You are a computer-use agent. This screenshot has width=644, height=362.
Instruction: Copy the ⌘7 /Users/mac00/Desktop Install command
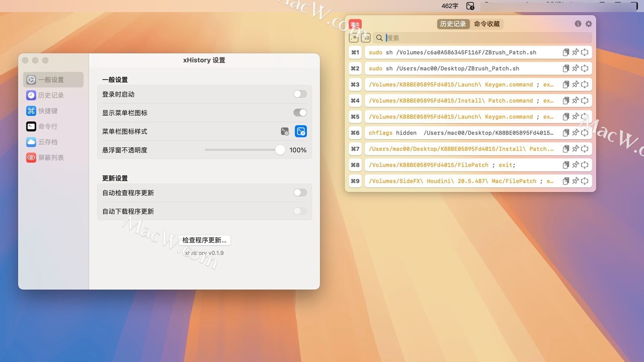point(566,149)
